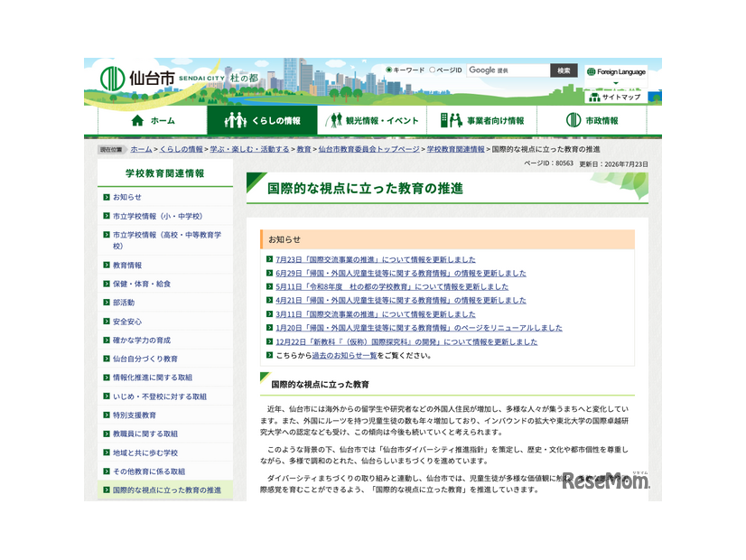Click the ホーム breadcrumb link
The image size is (746, 560).
pyautogui.click(x=141, y=149)
